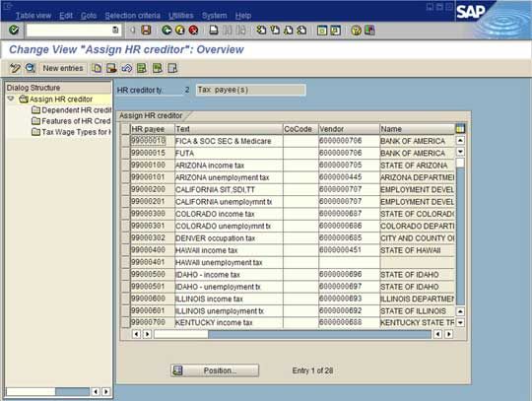The height and width of the screenshot is (401, 532).
Task: Go to Last page using the toolbar icon
Action: tap(301, 31)
